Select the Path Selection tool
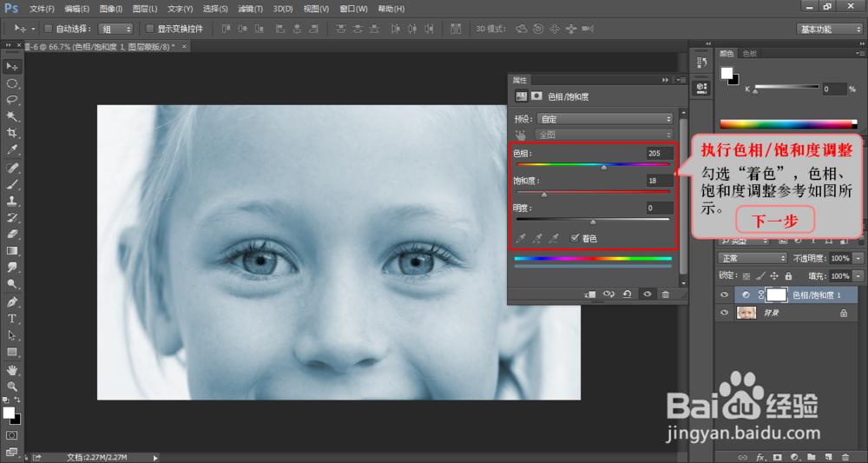The image size is (868, 463). point(11,335)
